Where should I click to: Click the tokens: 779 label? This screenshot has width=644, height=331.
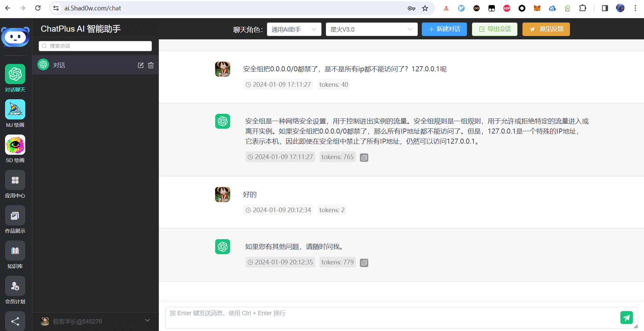(x=338, y=262)
